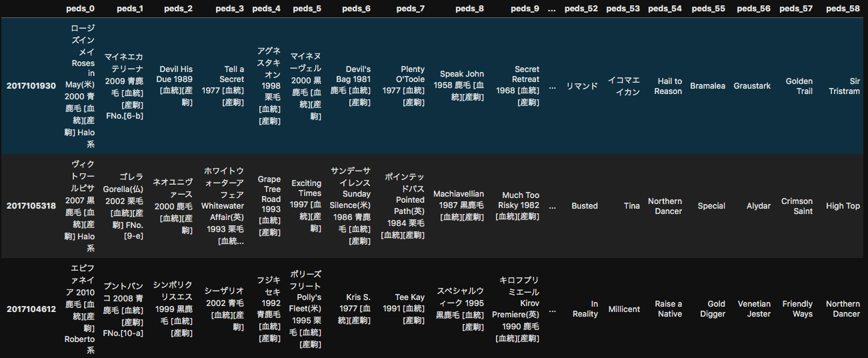868x358 pixels.
Task: Click the Tee Kay 1991 cell
Action: pyautogui.click(x=404, y=309)
